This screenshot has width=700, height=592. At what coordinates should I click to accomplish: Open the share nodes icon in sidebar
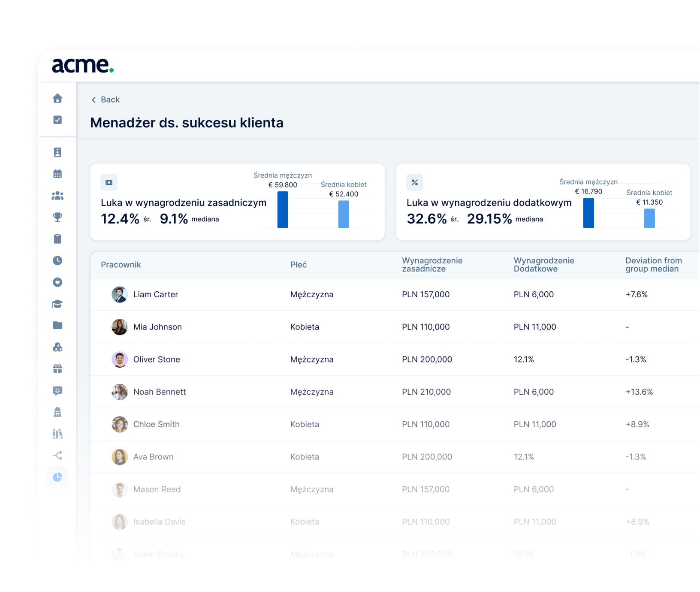[x=57, y=455]
